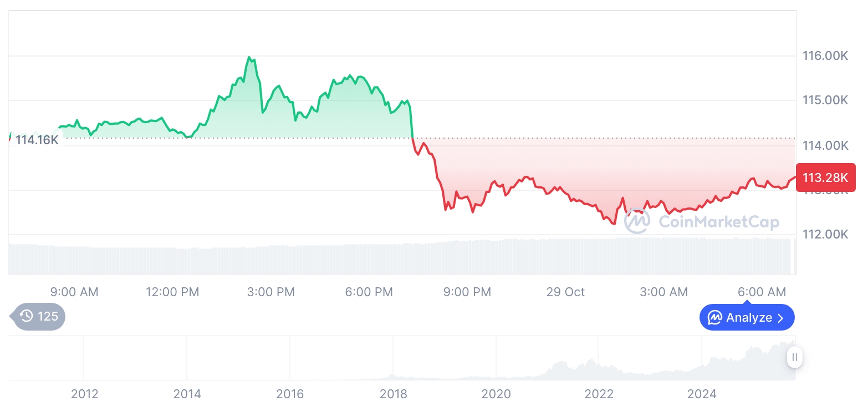868x406 pixels.
Task: Click the 114.16K opening price label
Action: tap(37, 140)
